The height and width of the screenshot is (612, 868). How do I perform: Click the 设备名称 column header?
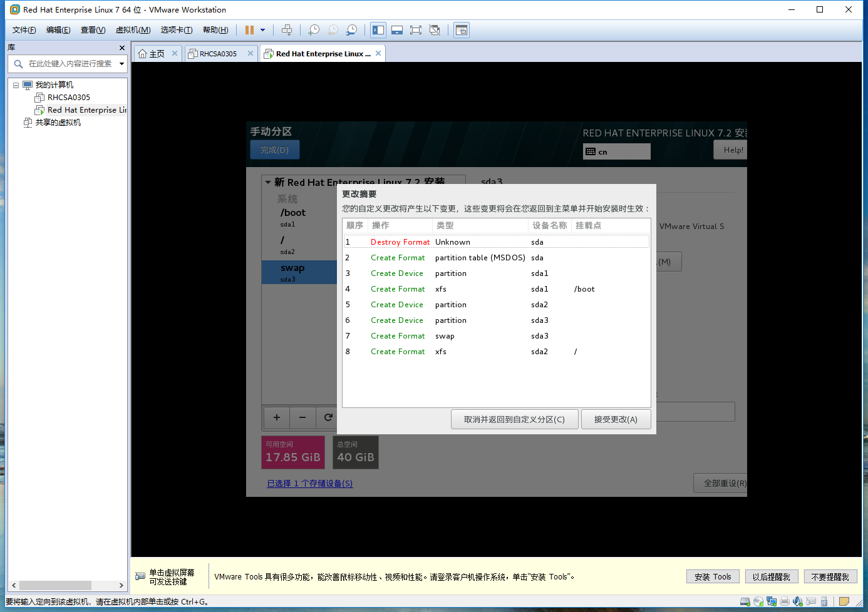pyautogui.click(x=549, y=225)
